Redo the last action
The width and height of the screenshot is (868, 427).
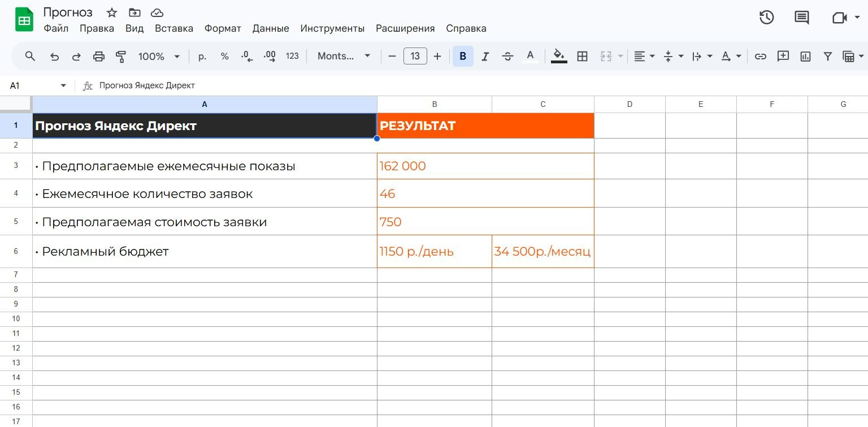click(76, 56)
